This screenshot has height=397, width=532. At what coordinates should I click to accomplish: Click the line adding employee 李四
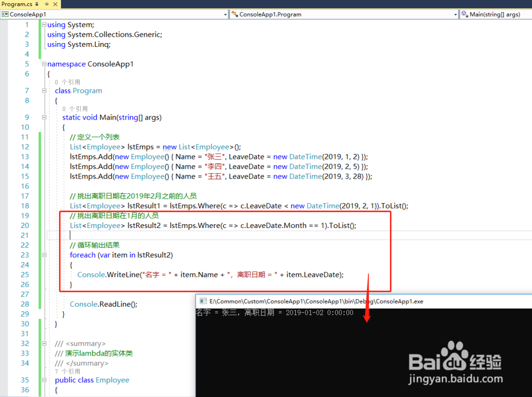click(x=219, y=166)
